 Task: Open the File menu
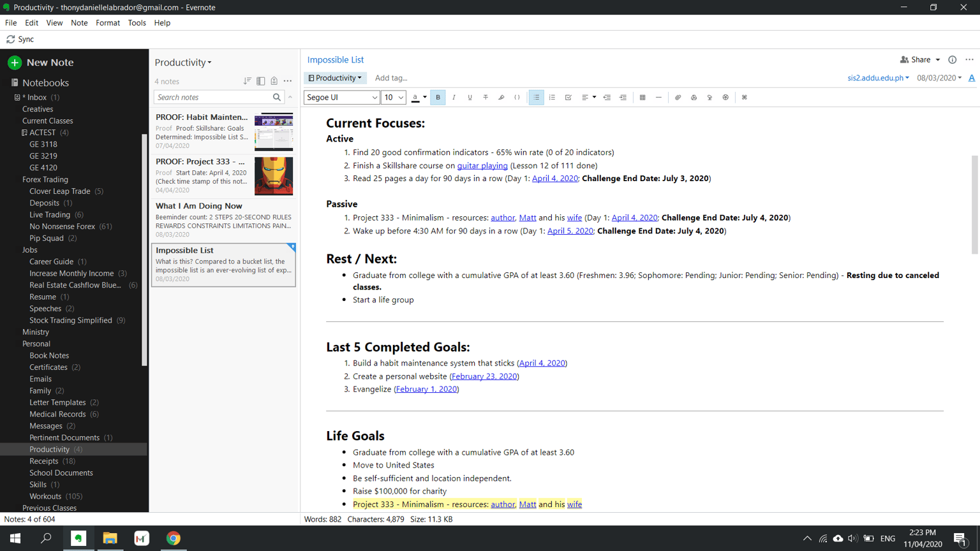[x=11, y=23]
